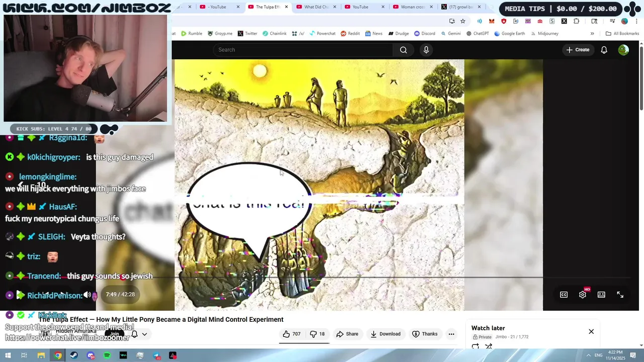Mute the video volume

click(x=87, y=295)
